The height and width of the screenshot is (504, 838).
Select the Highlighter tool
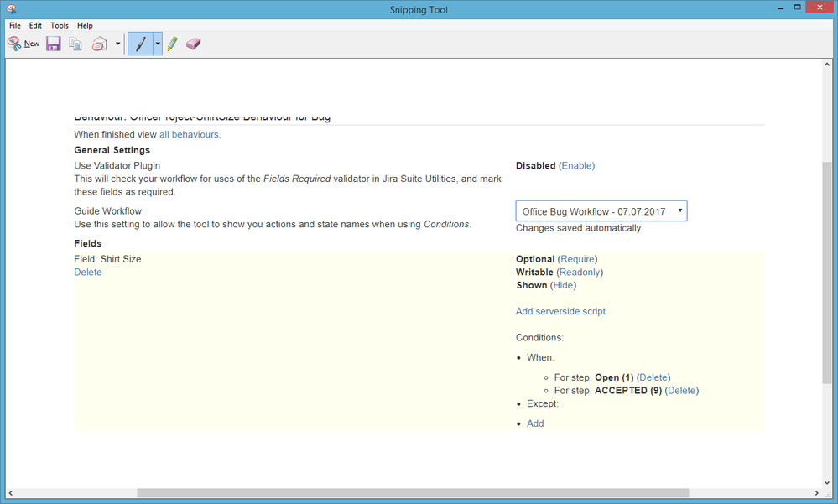(x=172, y=44)
